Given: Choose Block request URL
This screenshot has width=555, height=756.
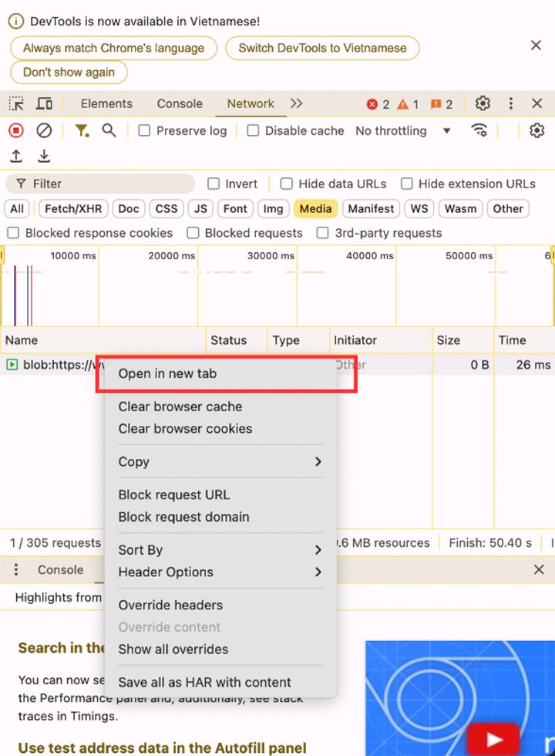Looking at the screenshot, I should pyautogui.click(x=220, y=494).
